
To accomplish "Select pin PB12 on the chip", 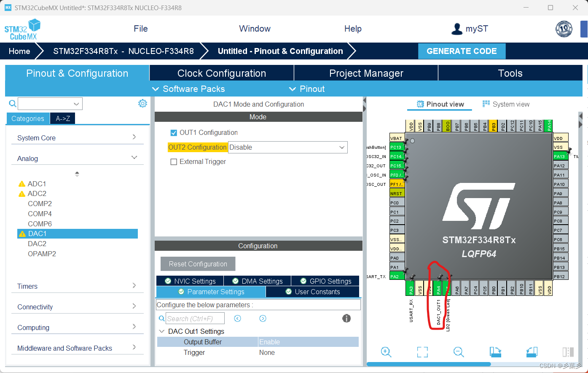I will click(561, 276).
